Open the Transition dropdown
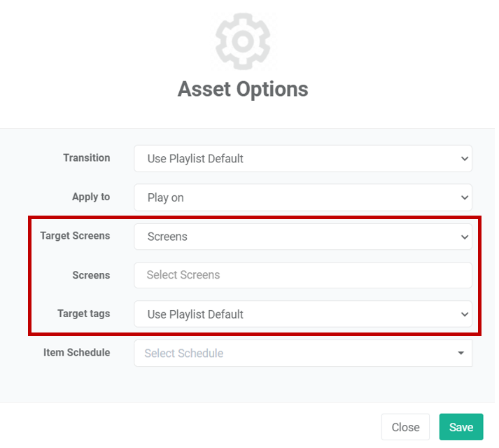The image size is (499, 448). pyautogui.click(x=302, y=159)
